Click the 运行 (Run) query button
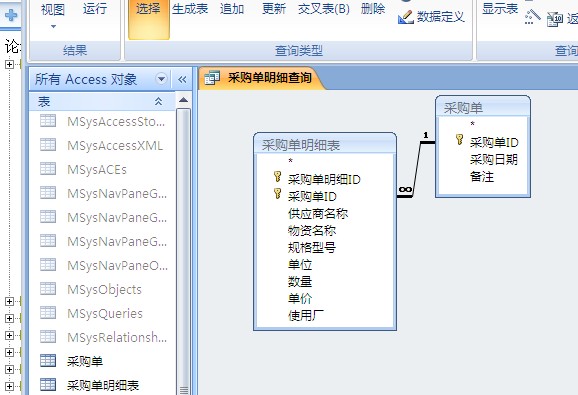This screenshot has height=395, width=578. coord(95,9)
